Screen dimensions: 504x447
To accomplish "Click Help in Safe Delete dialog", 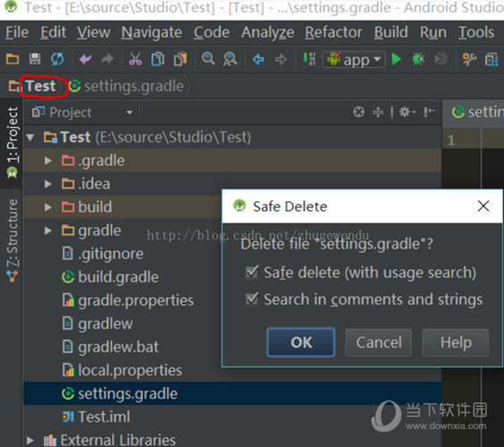I will (456, 342).
